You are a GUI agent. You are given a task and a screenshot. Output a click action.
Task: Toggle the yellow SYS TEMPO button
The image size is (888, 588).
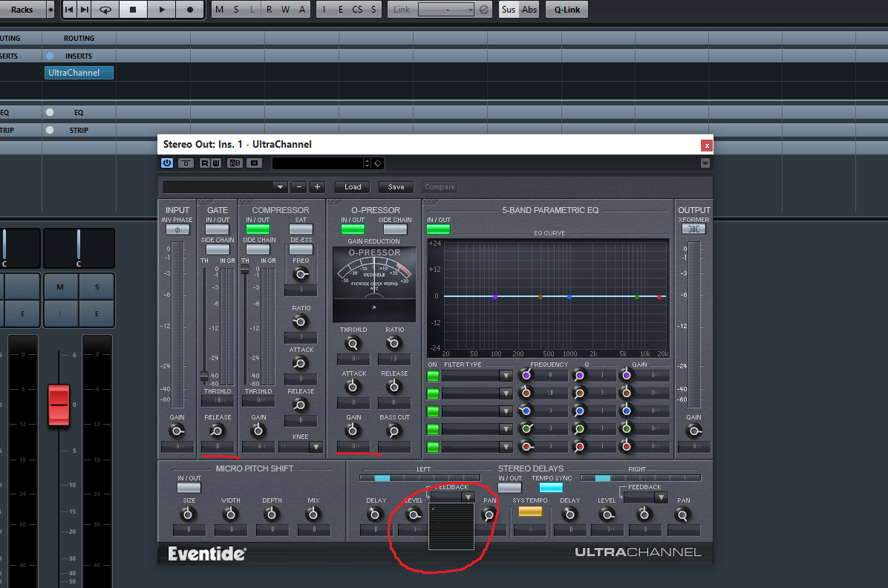point(530,512)
